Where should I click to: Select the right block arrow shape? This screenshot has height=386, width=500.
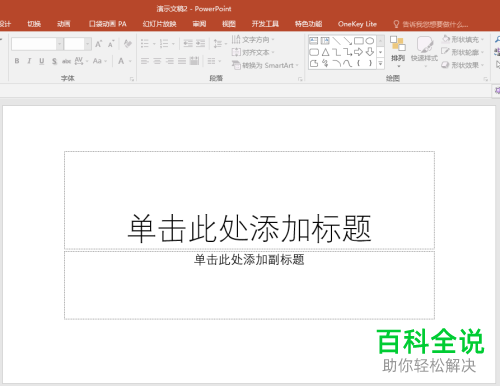[x=359, y=52]
